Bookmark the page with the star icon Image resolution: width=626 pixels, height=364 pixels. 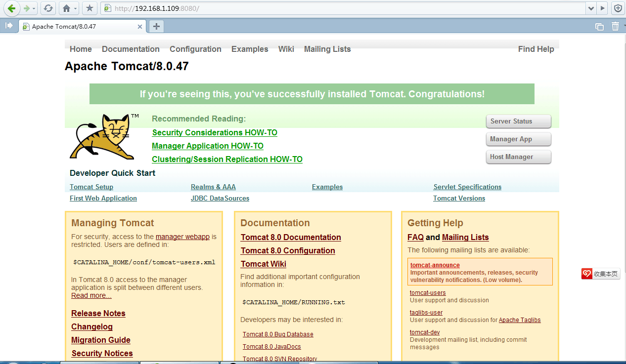coord(89,8)
